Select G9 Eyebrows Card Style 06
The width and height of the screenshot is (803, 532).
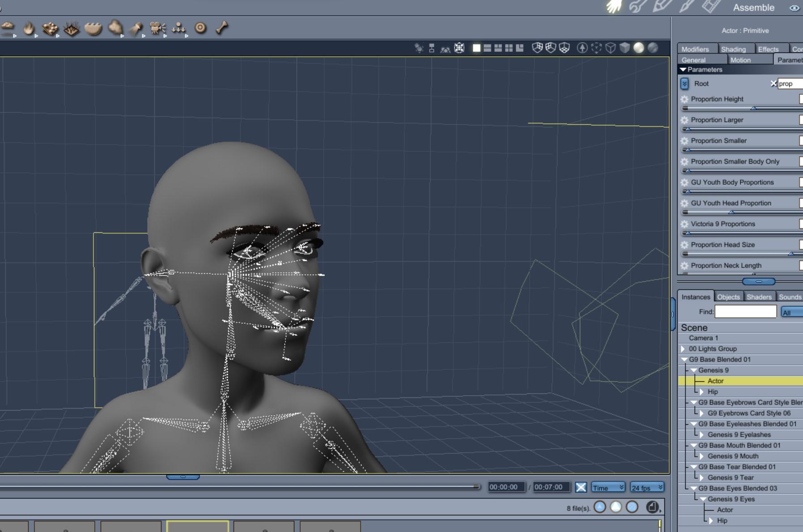749,413
